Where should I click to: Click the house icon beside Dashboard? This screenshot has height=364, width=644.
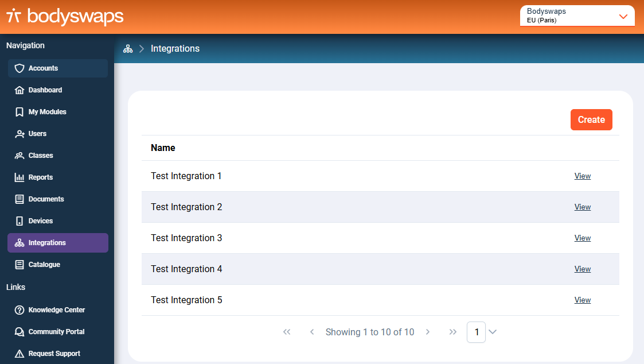(19, 90)
